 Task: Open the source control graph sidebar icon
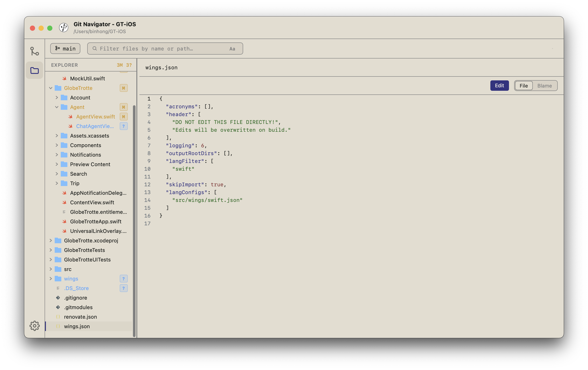click(34, 51)
